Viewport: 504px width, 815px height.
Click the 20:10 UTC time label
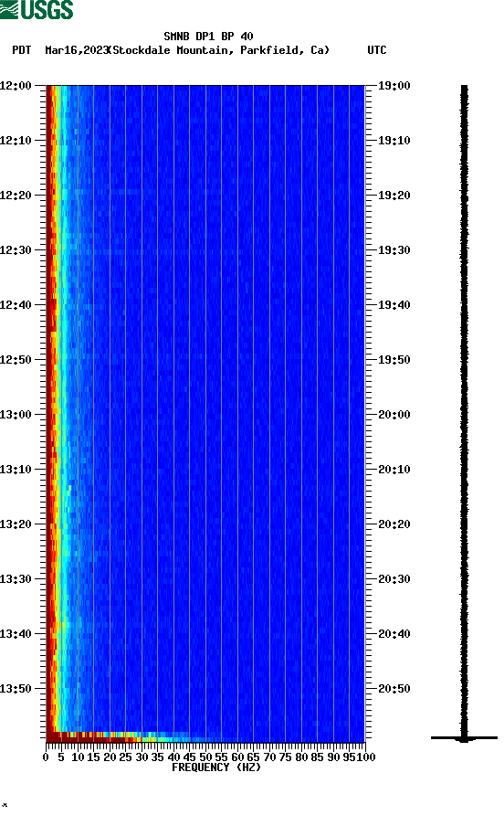click(394, 470)
